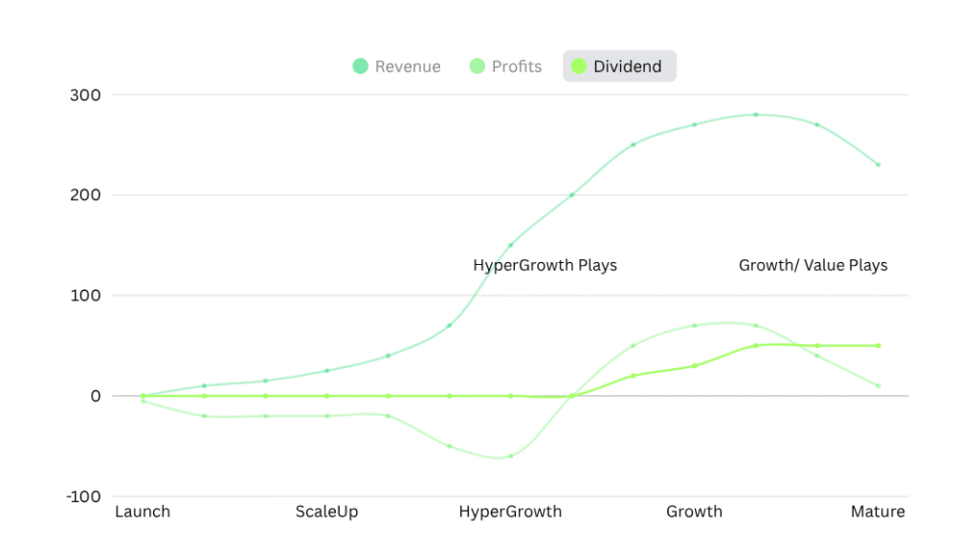
Task: Click the 300 y-axis value label
Action: tap(85, 95)
